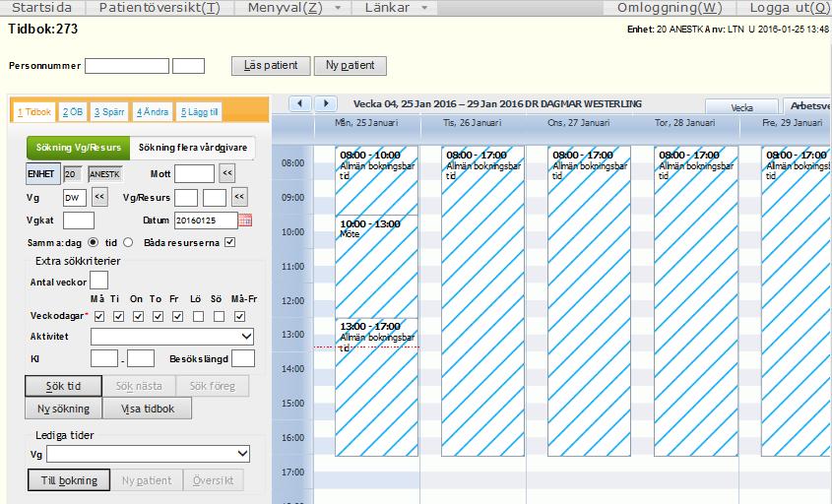The height and width of the screenshot is (504, 832).
Task: Click the Till bokning button
Action: point(69,480)
